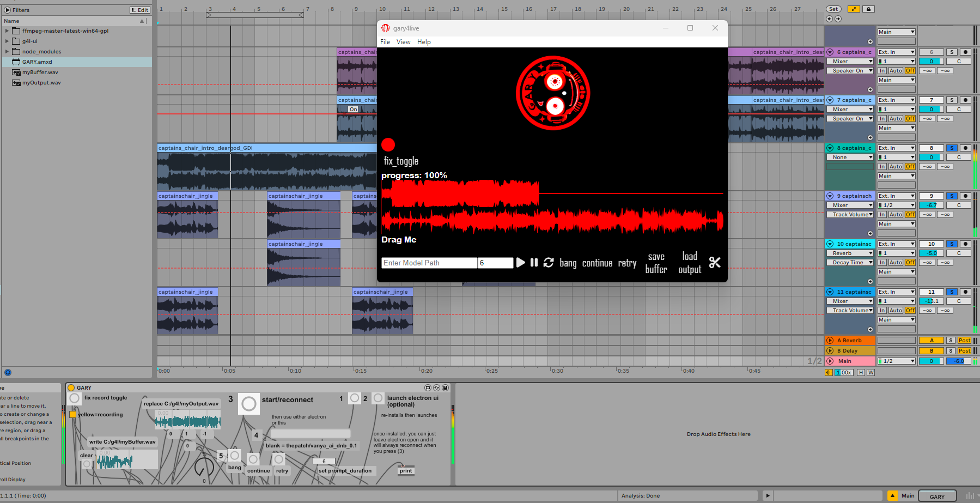Click the plus icon on track 10 captainsc
Screen dimensions: 980x503
click(x=870, y=282)
